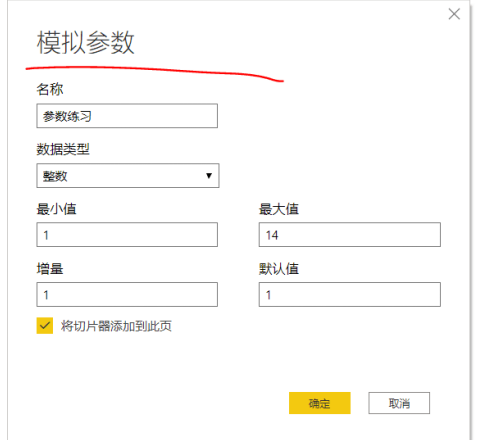Toggle the 将切片器添加到此页 label text
Screen dimensions: 482x440
click(116, 326)
